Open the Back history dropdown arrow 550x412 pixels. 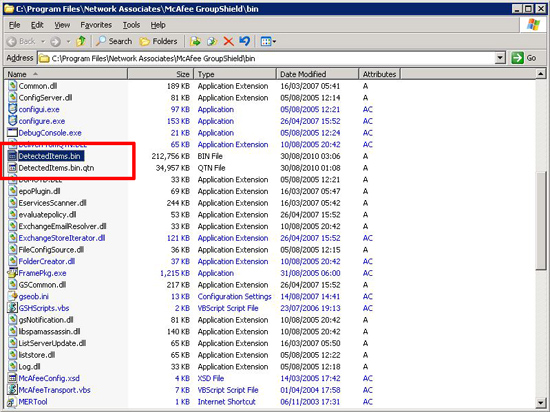[x=43, y=41]
